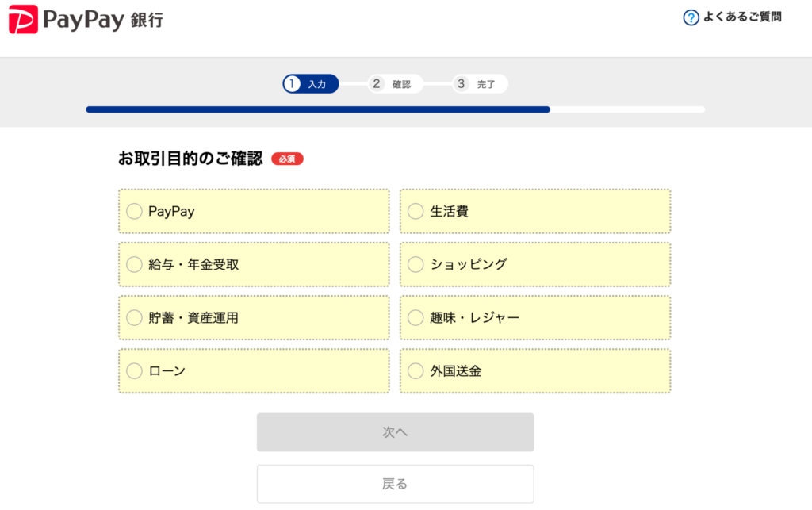Click the question mark help icon

(x=691, y=17)
